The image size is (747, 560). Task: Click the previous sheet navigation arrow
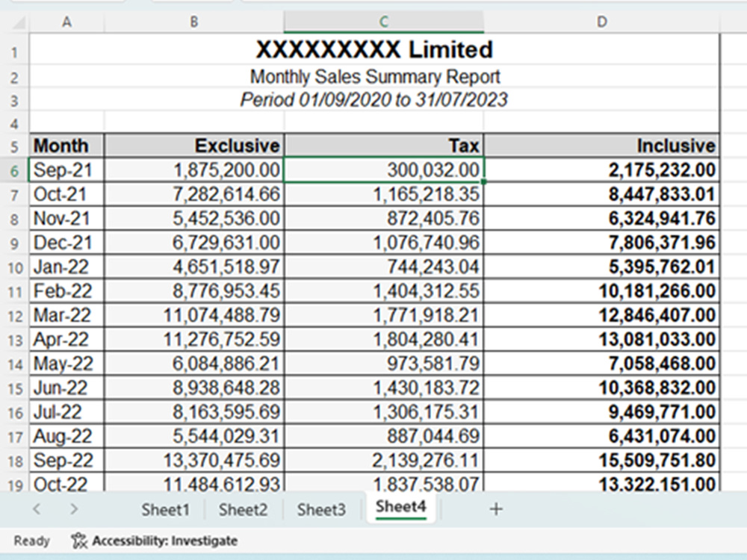(x=37, y=509)
